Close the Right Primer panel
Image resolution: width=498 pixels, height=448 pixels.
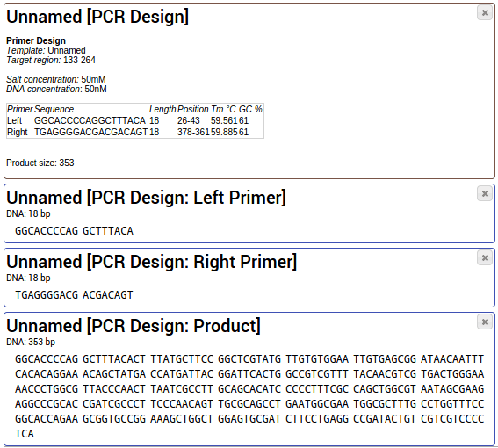point(485,257)
